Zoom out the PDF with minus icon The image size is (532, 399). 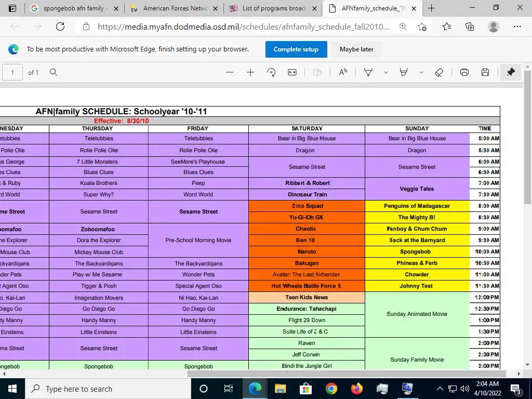tap(230, 72)
